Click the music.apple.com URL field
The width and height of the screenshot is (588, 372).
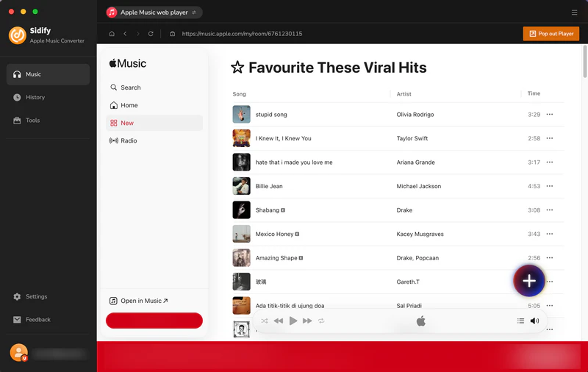coord(242,34)
